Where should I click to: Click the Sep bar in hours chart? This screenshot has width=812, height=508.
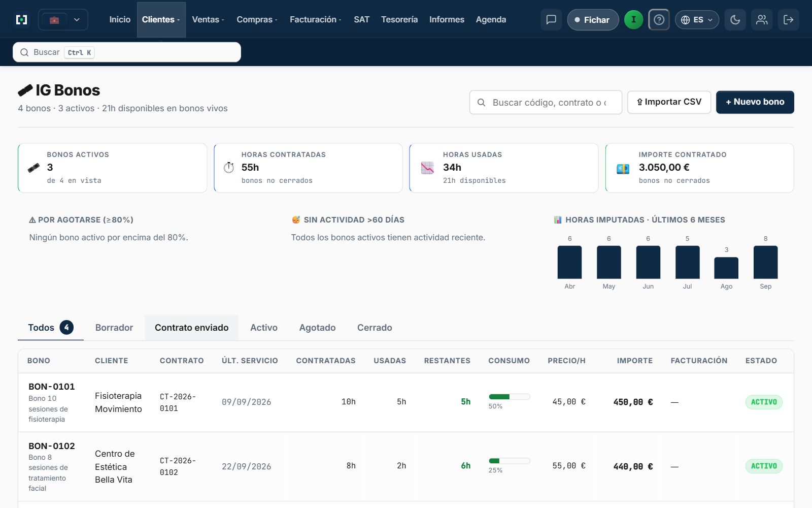coord(765,262)
